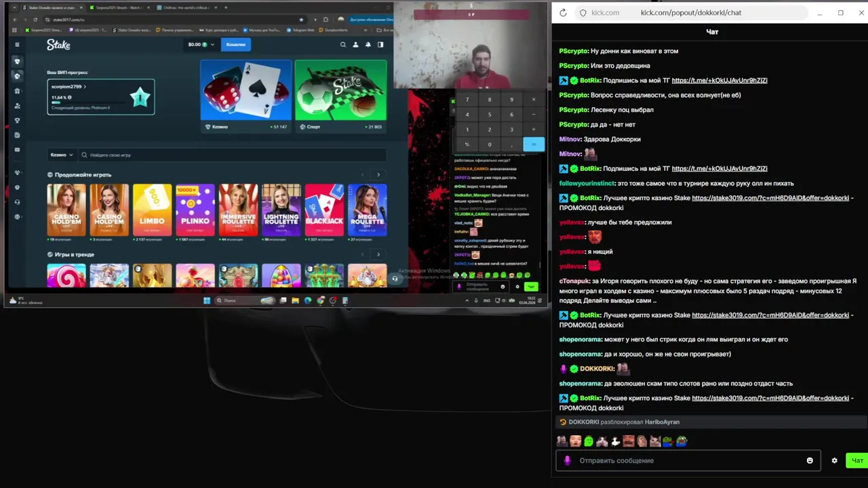Viewport: 868px width, 488px height.
Task: Open the t.me link from BotRix's top message
Action: point(719,81)
